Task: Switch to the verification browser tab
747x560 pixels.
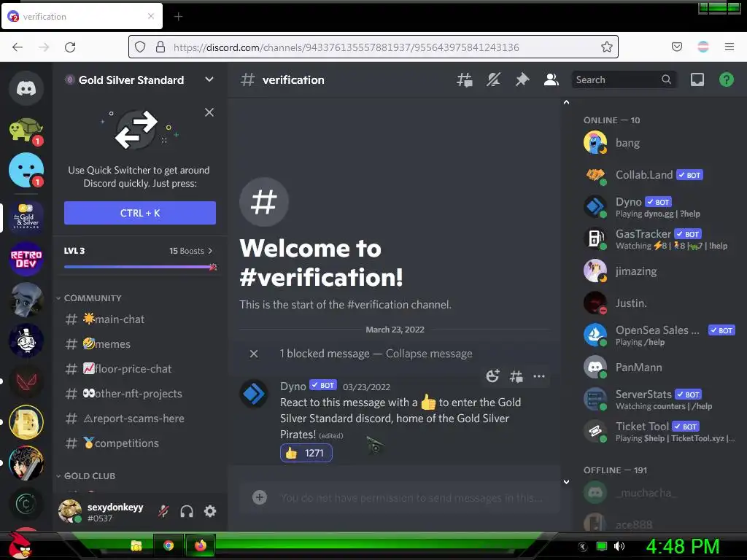Action: coord(82,16)
